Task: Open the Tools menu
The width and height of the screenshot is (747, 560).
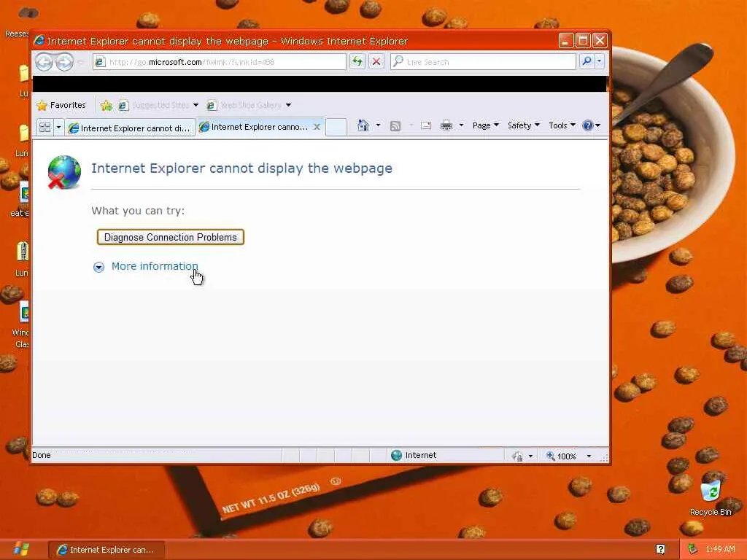Action: [562, 125]
